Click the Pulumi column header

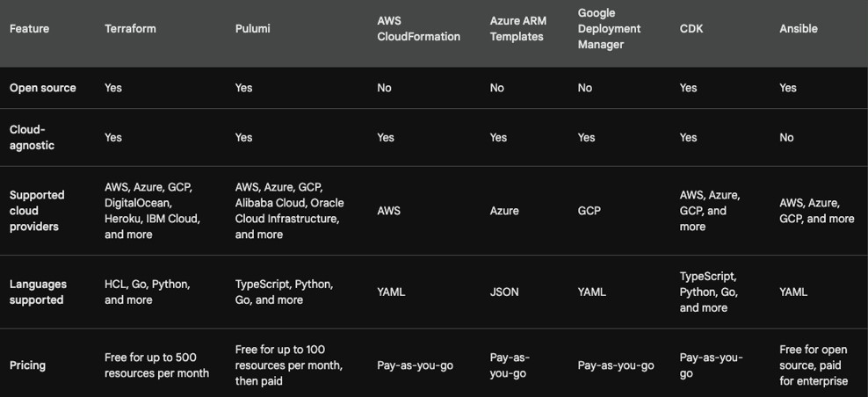pos(253,29)
